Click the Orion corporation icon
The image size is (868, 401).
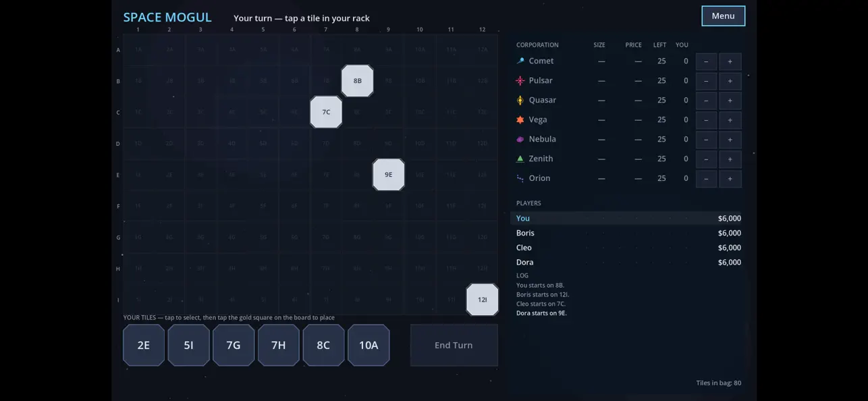click(x=520, y=178)
